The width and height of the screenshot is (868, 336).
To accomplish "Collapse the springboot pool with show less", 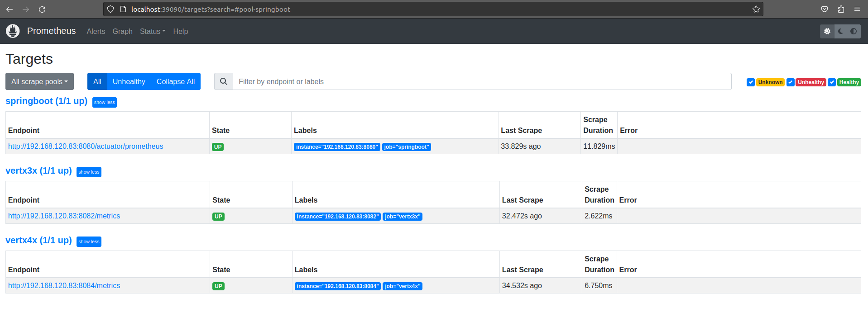I will (105, 102).
